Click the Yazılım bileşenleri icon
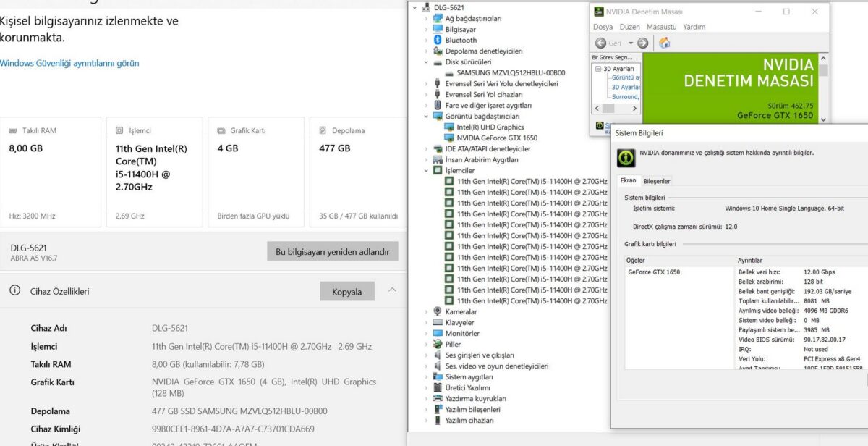 pos(438,409)
